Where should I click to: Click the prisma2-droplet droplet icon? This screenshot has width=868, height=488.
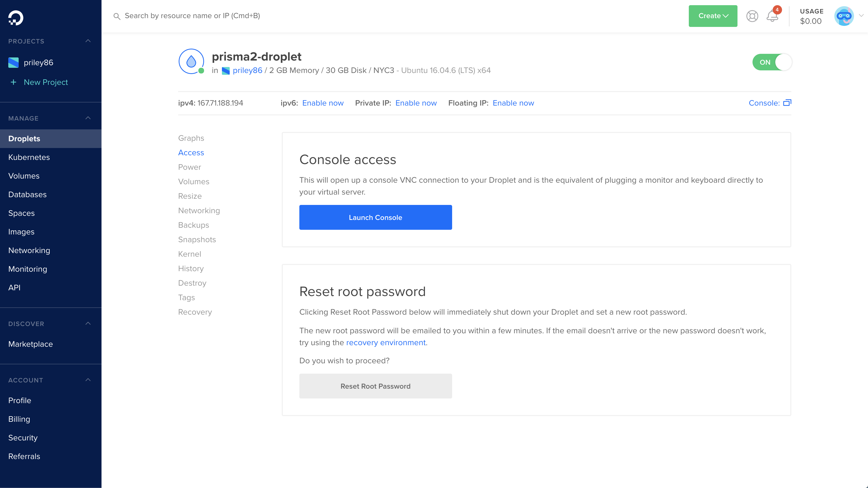click(x=191, y=61)
